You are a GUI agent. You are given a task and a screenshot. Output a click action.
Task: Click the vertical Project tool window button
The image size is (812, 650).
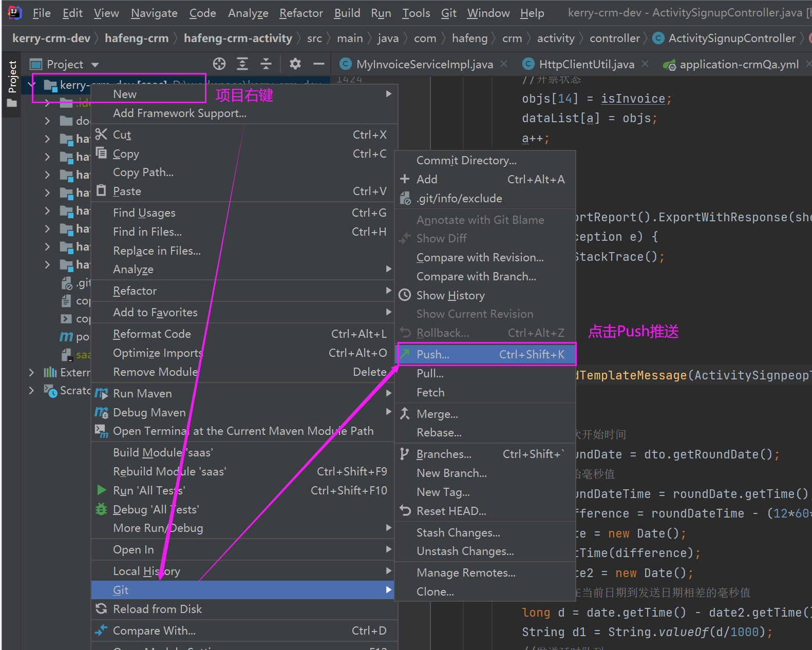coord(12,84)
